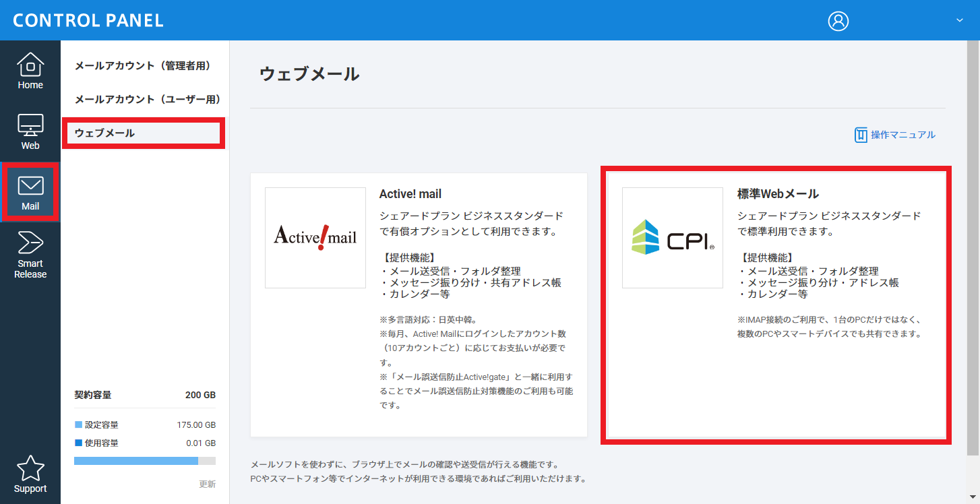Image resolution: width=980 pixels, height=504 pixels.
Task: Click the 更新 refresh link
Action: 207,484
